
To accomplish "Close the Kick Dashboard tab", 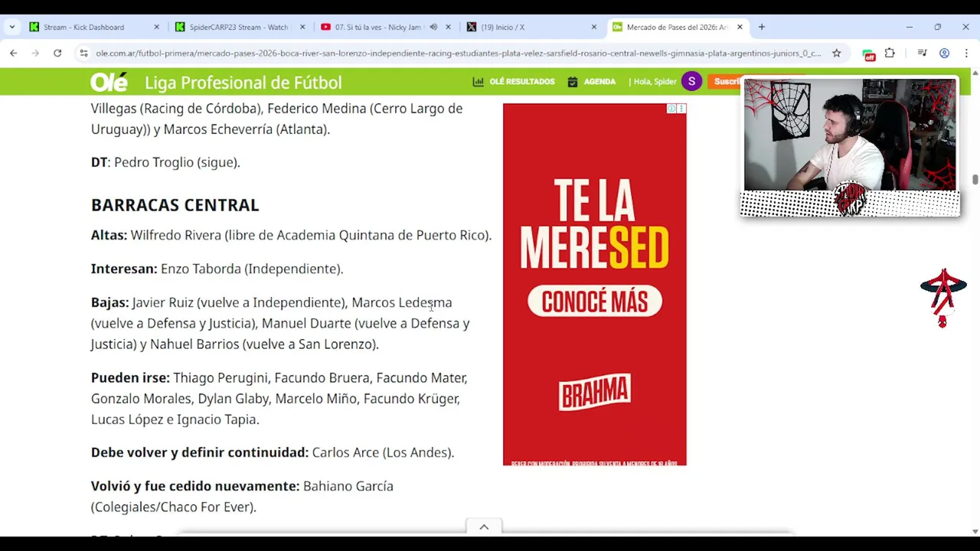I will coord(156,27).
